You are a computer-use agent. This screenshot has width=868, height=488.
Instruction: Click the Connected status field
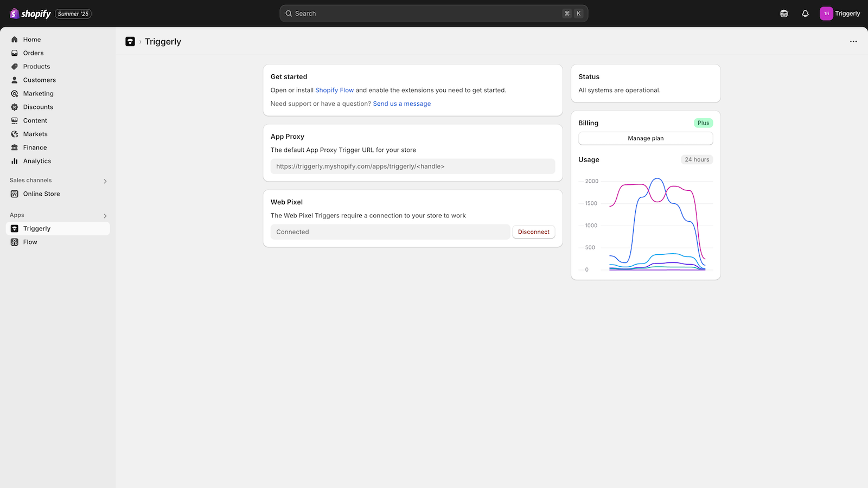tap(391, 232)
